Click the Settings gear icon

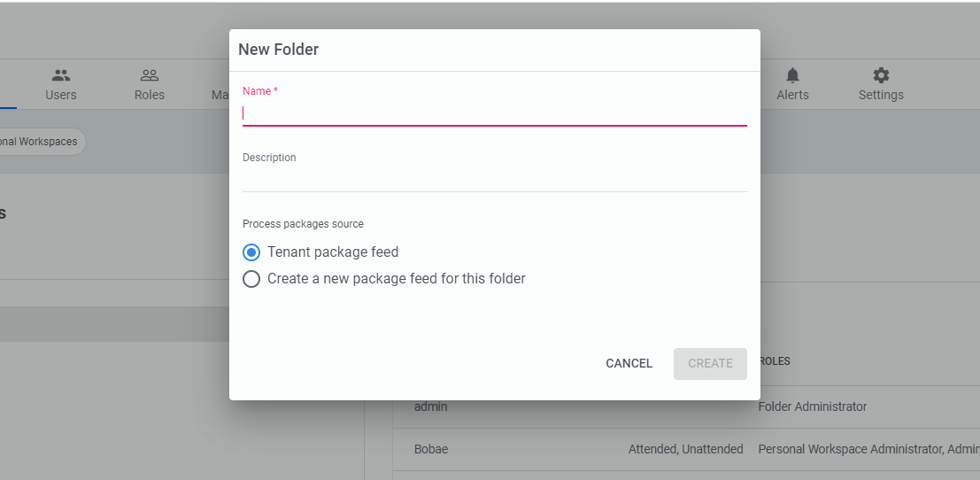pyautogui.click(x=881, y=75)
